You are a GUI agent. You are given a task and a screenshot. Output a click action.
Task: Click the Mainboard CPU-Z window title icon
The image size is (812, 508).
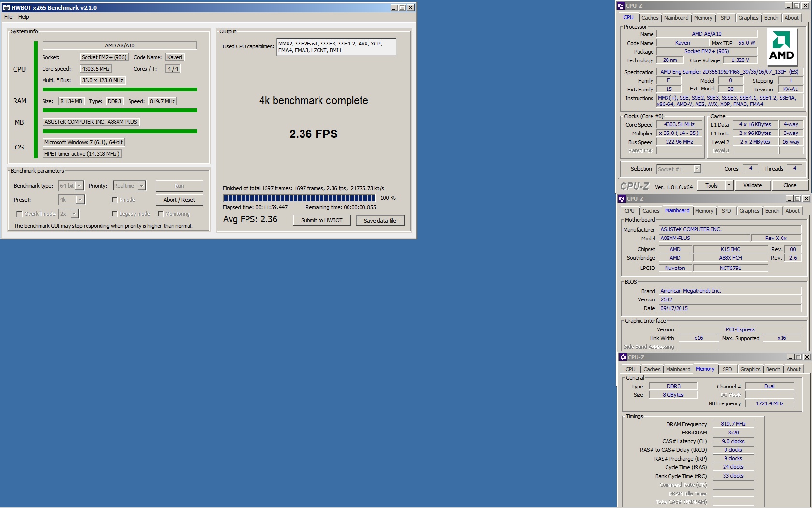pyautogui.click(x=622, y=199)
